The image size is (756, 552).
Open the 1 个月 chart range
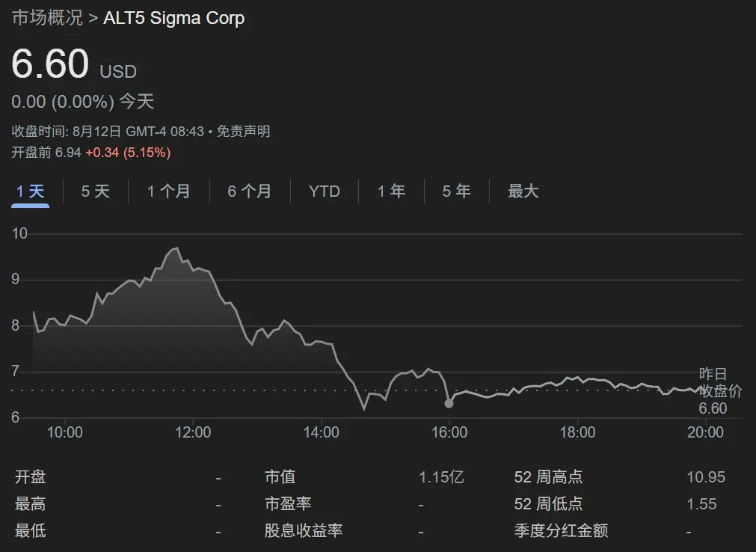pyautogui.click(x=168, y=191)
